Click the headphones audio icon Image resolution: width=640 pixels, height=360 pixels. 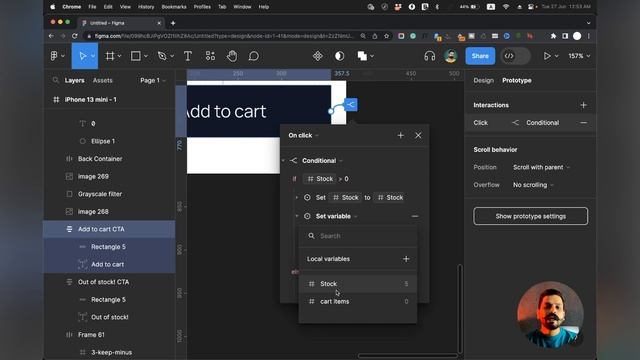429,56
